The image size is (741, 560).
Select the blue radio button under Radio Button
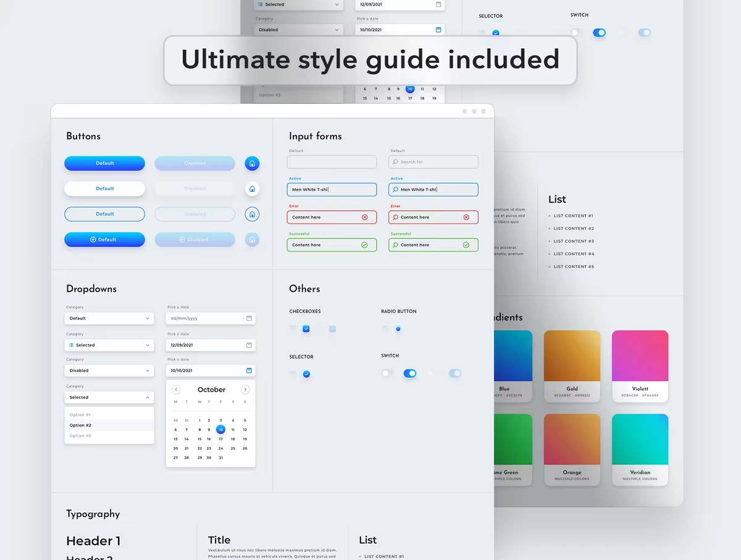coord(398,329)
